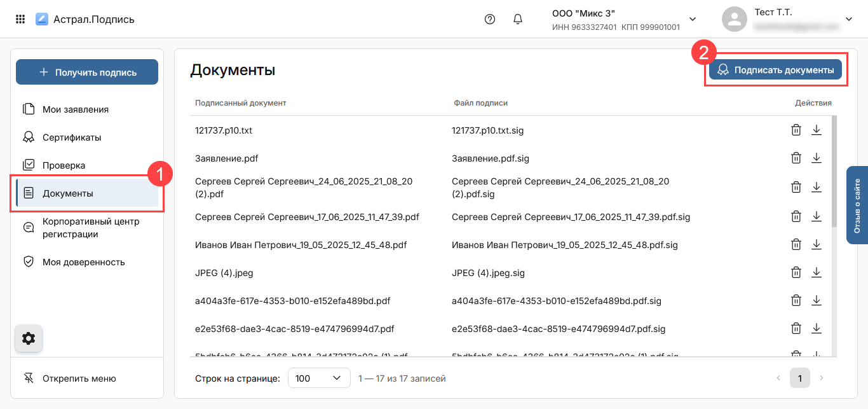Open notifications bell icon
The image size is (868, 409).
pos(518,19)
